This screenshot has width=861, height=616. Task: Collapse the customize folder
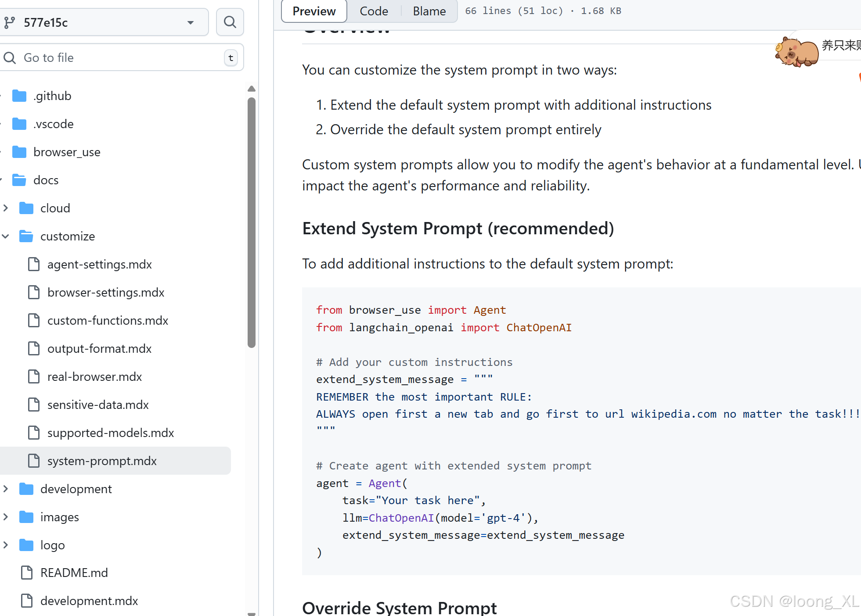pyautogui.click(x=6, y=236)
